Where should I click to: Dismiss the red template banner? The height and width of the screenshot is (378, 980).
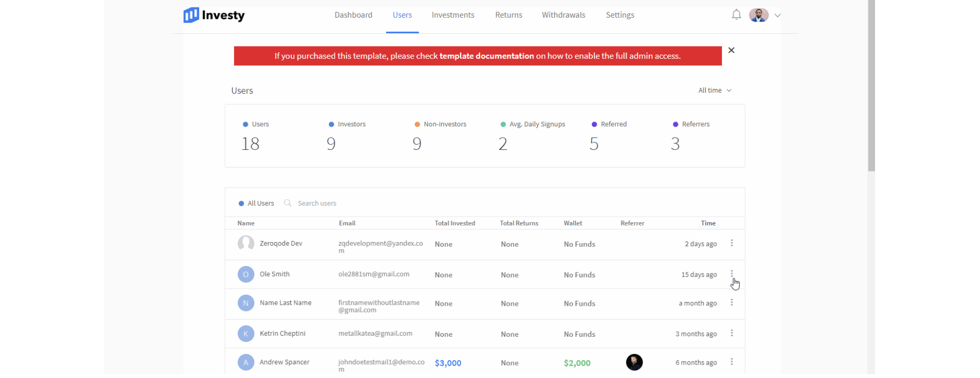coord(731,50)
